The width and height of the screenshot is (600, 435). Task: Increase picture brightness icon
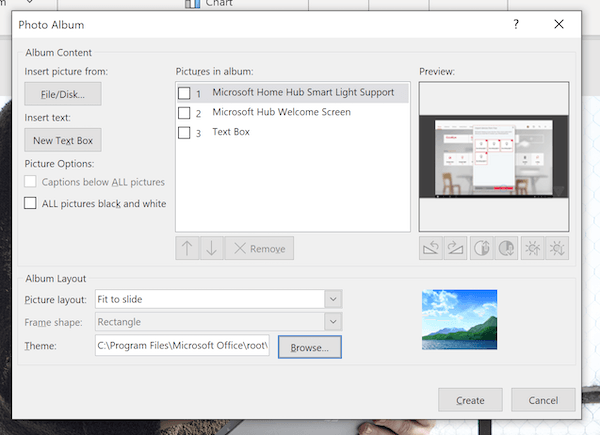coord(533,248)
